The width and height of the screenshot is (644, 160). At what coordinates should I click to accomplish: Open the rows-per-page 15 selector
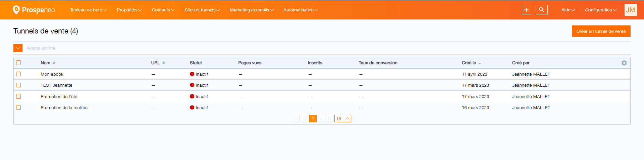point(343,118)
